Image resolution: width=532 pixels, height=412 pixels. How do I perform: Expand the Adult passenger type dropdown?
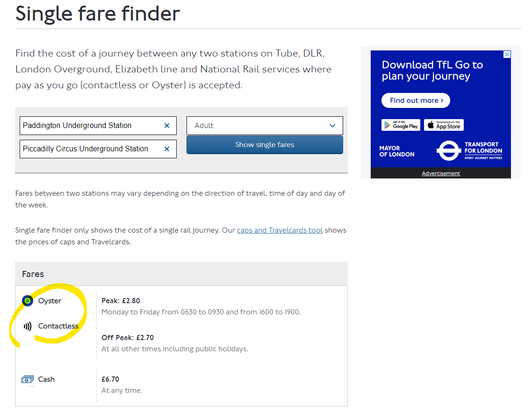click(265, 126)
